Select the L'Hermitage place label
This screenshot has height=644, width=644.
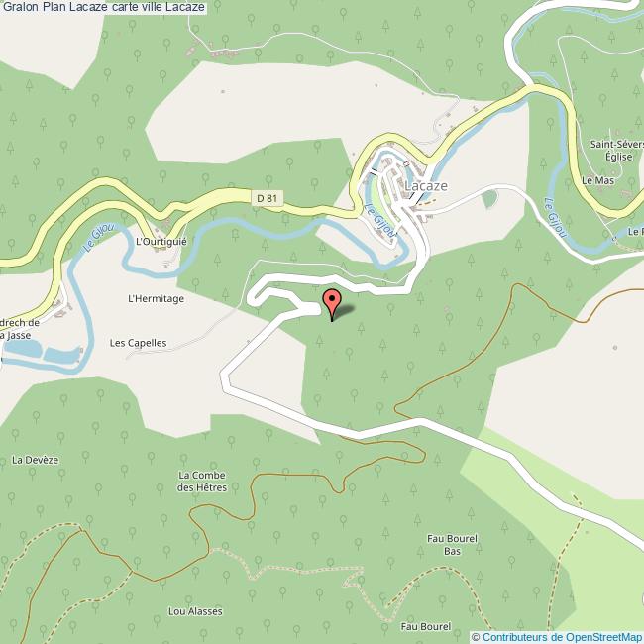(x=157, y=298)
